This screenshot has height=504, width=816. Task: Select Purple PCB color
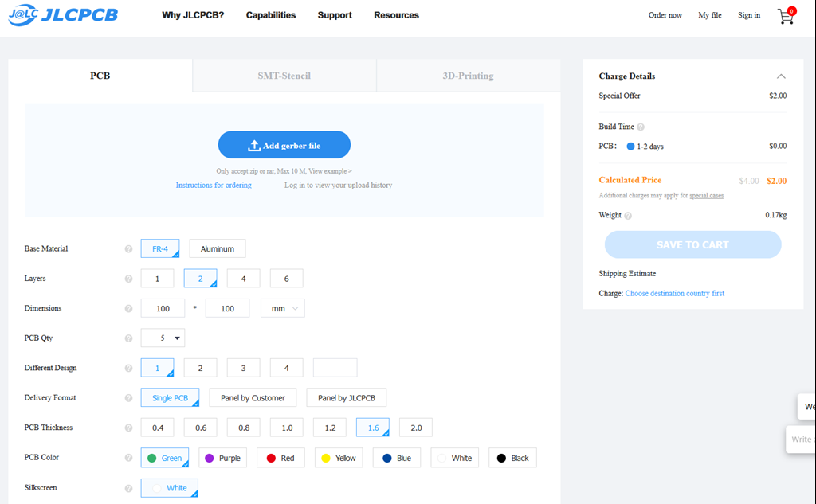[x=222, y=458]
